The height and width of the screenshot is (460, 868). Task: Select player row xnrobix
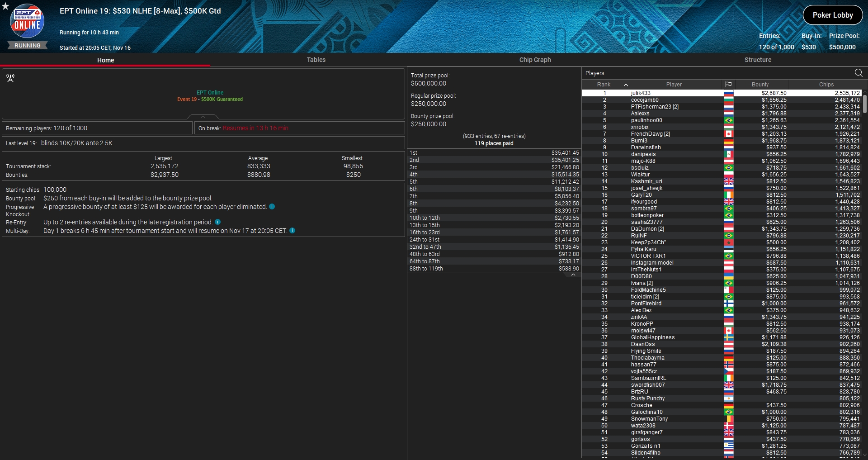(x=722, y=127)
